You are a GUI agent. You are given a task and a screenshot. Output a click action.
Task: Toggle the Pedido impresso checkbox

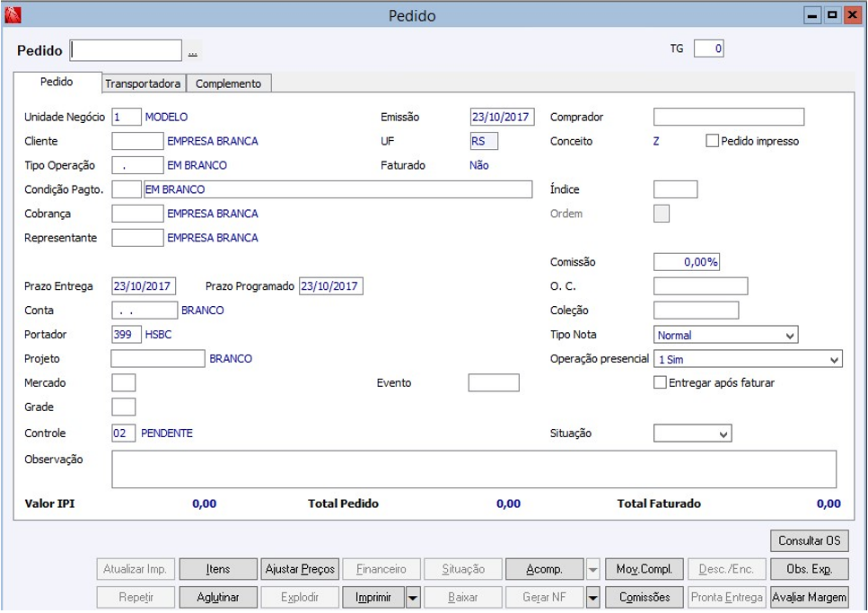713,141
